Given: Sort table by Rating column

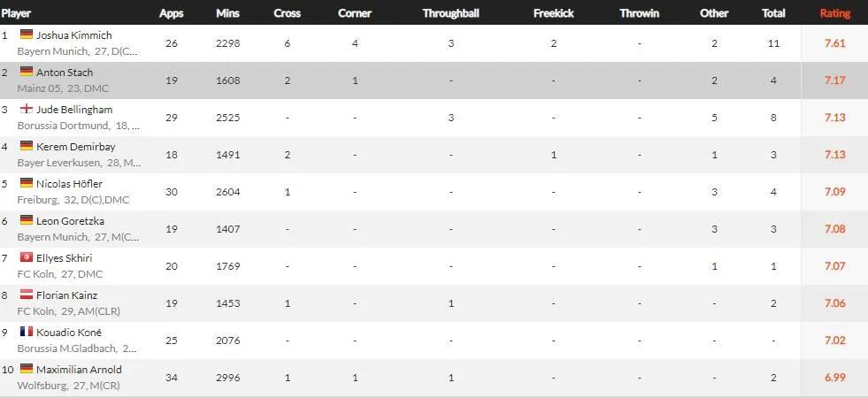Looking at the screenshot, I should (835, 13).
